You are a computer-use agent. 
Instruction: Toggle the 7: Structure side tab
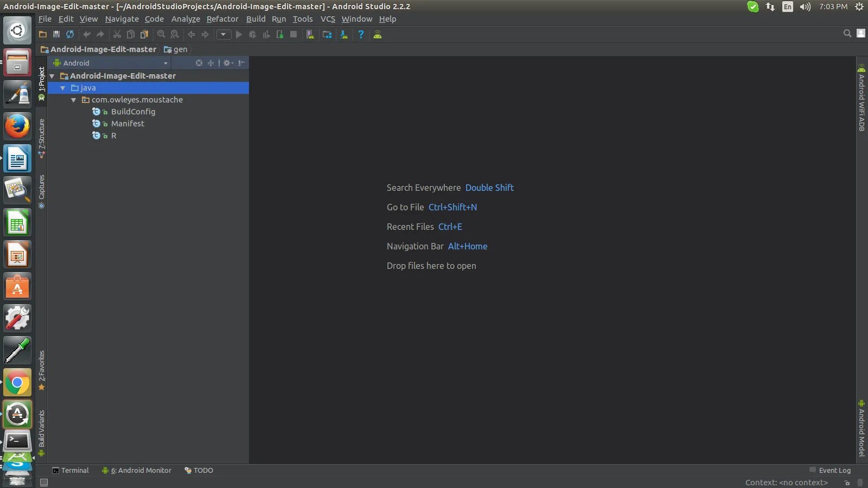42,138
